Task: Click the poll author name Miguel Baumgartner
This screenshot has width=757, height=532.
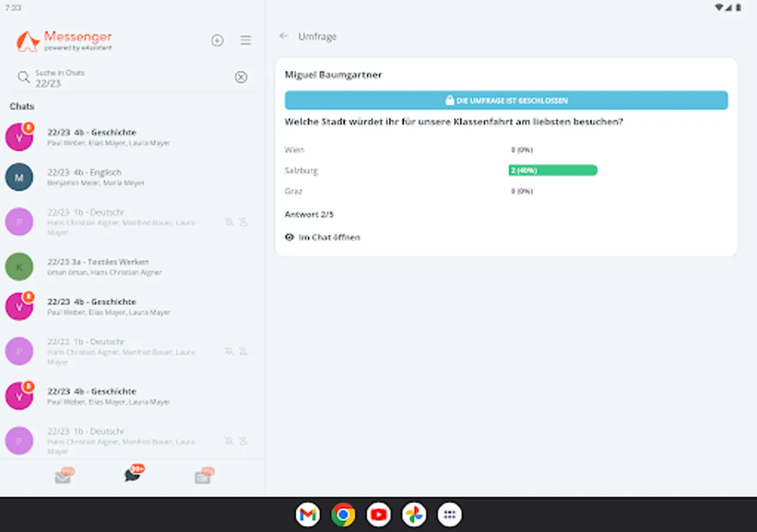Action: click(x=334, y=75)
